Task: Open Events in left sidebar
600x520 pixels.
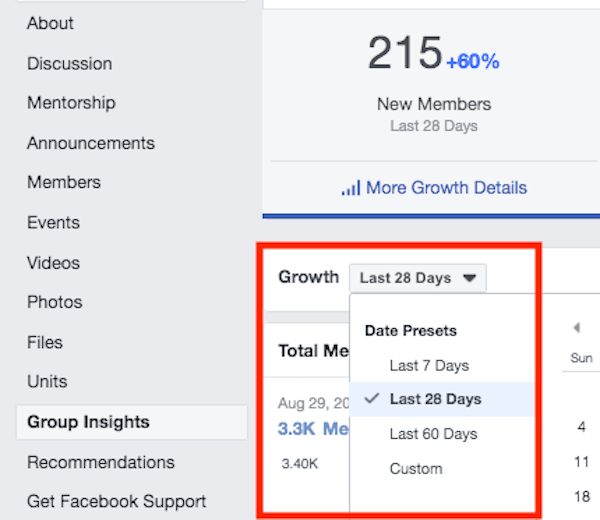Action: (53, 223)
